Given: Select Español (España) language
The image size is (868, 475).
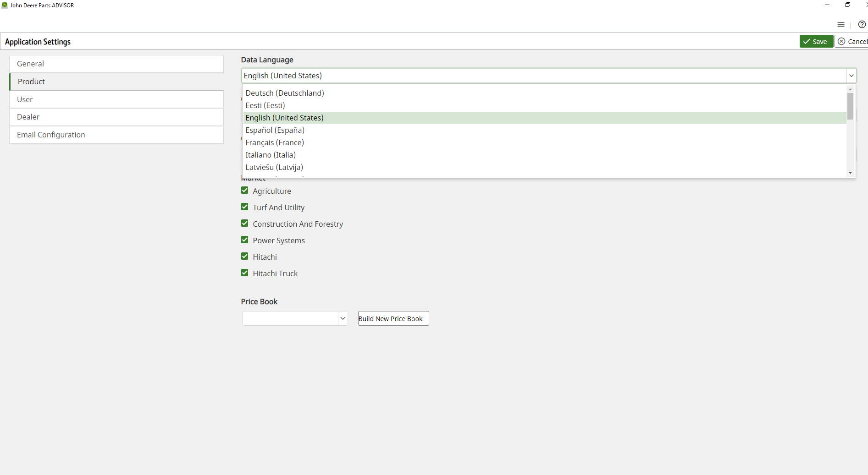Looking at the screenshot, I should 545,130.
